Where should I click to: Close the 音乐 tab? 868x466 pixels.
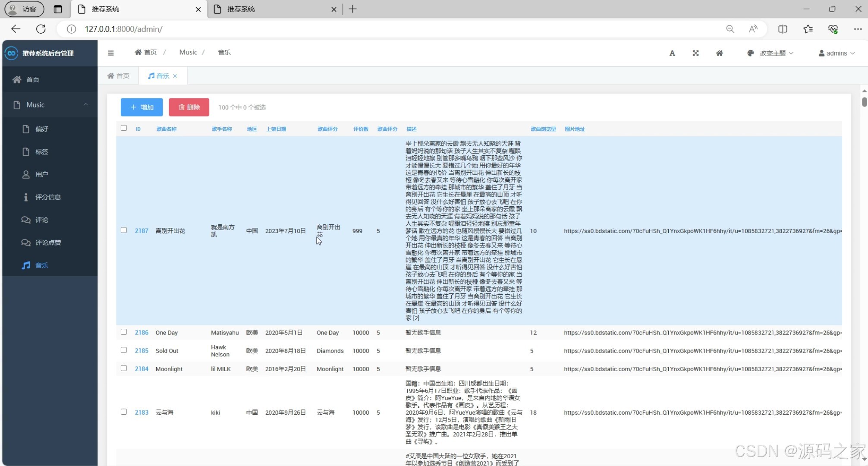[x=175, y=76]
